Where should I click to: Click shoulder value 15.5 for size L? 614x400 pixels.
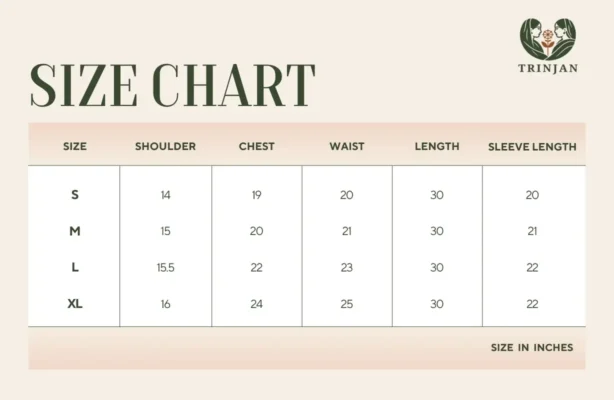point(165,268)
